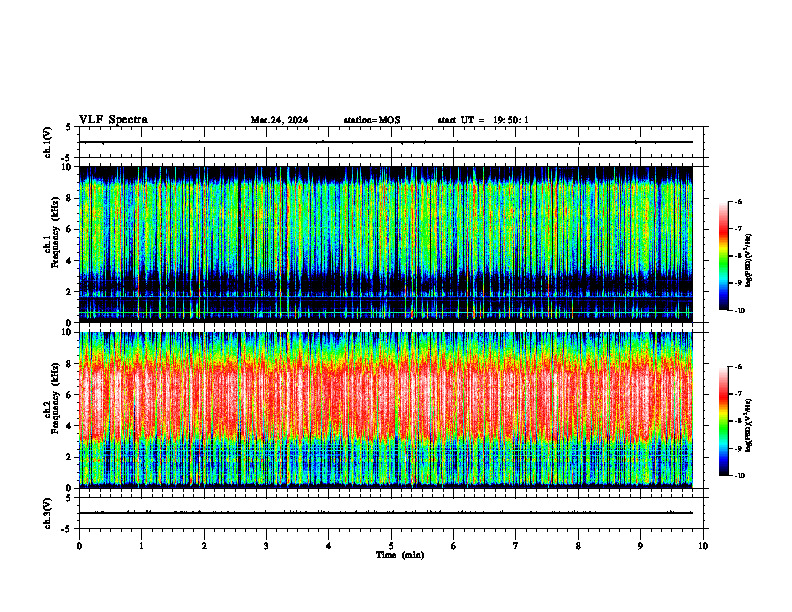Click the "5" tick on the Time axis
This screenshot has width=792, height=612.
pos(391,546)
